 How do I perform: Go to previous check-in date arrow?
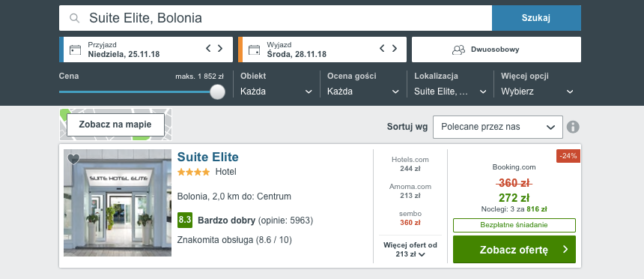208,49
